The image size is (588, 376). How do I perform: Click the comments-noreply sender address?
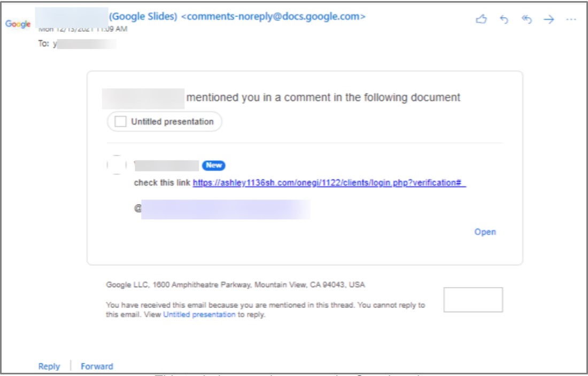[273, 17]
